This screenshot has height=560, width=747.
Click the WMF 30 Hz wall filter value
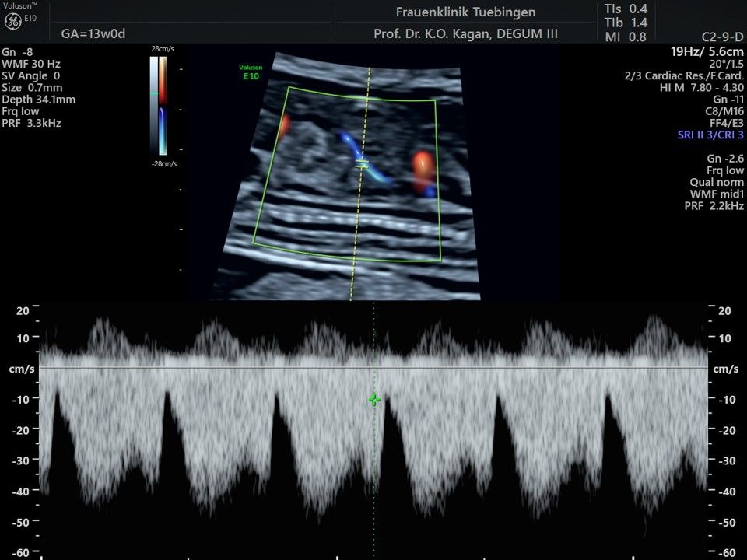(x=31, y=64)
